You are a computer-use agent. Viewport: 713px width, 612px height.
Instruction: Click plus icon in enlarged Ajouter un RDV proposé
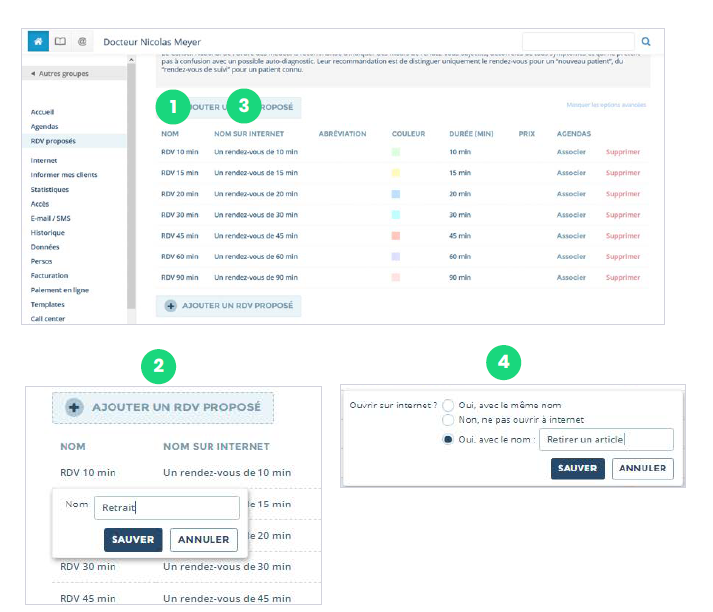(x=75, y=408)
